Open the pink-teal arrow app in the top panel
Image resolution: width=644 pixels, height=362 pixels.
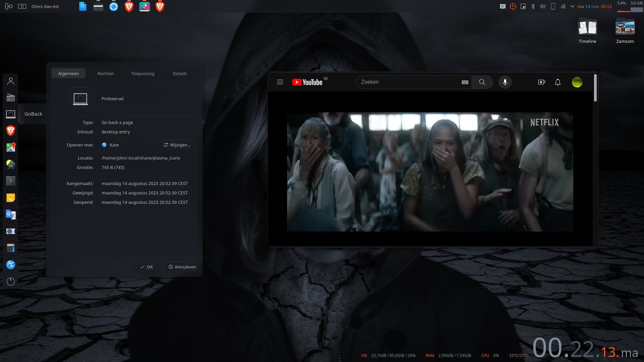click(145, 6)
